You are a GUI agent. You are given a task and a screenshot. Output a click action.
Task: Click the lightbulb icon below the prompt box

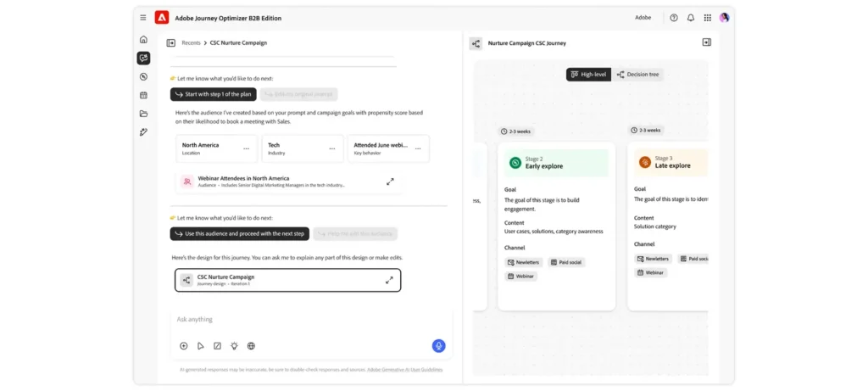point(234,346)
